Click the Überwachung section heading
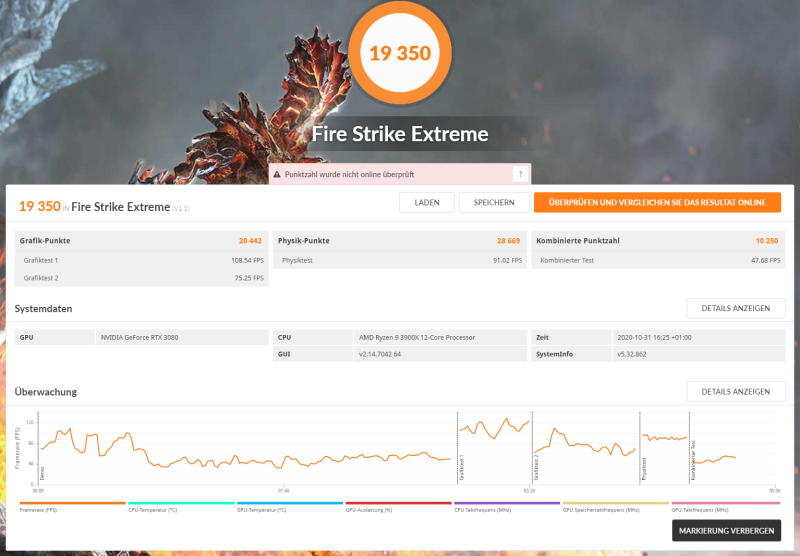The image size is (800, 556). (x=46, y=392)
